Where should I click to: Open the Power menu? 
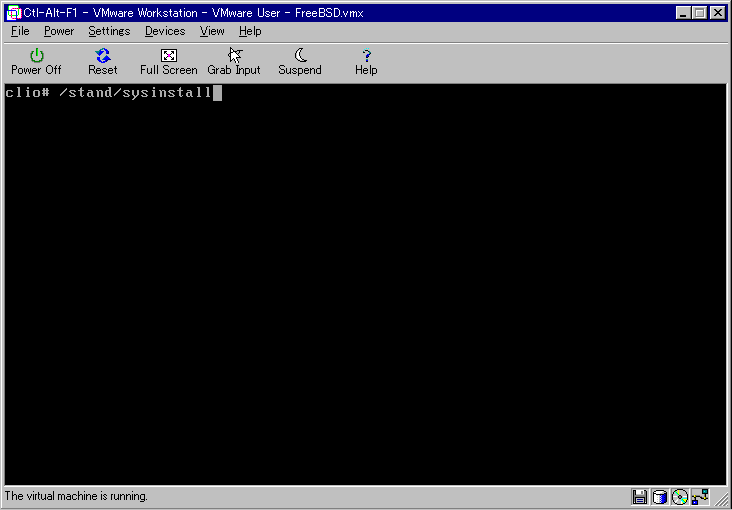pyautogui.click(x=59, y=31)
